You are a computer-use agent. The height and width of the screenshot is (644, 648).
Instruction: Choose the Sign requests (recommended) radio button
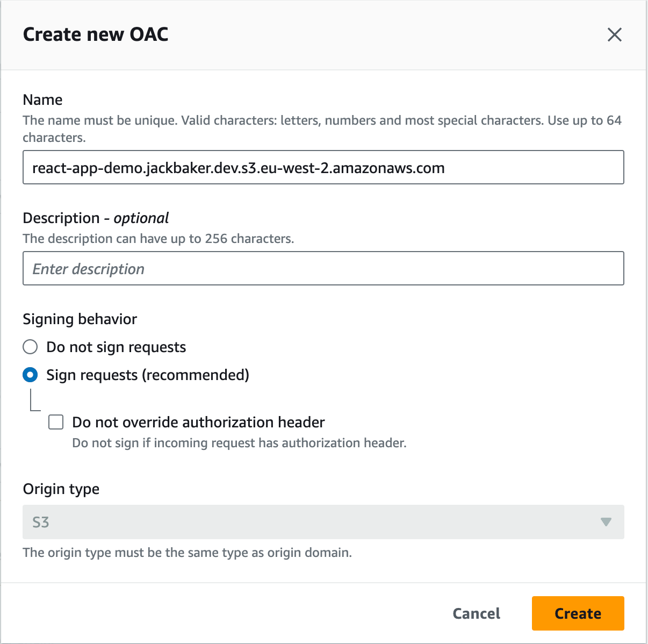tap(31, 375)
